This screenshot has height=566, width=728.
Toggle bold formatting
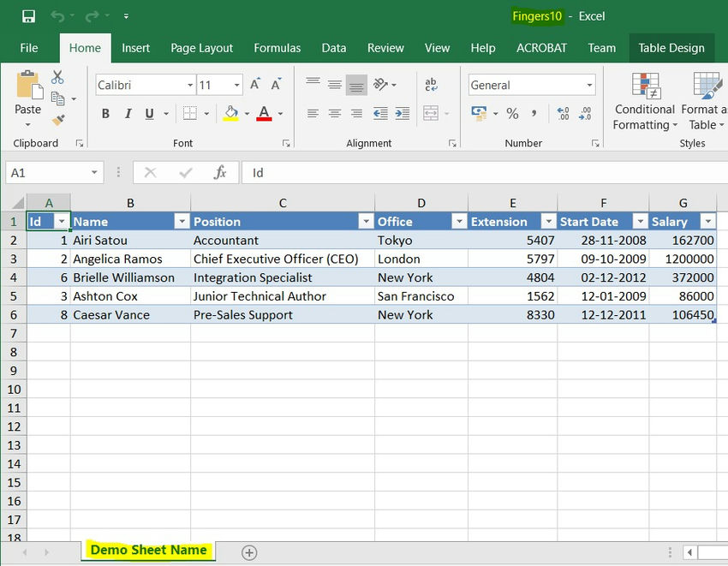[105, 113]
